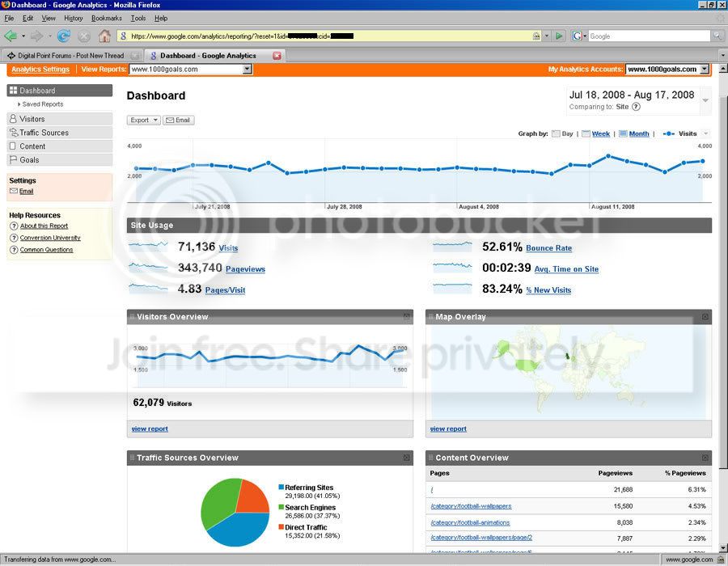Select the Week graph calendar icon

click(586, 133)
